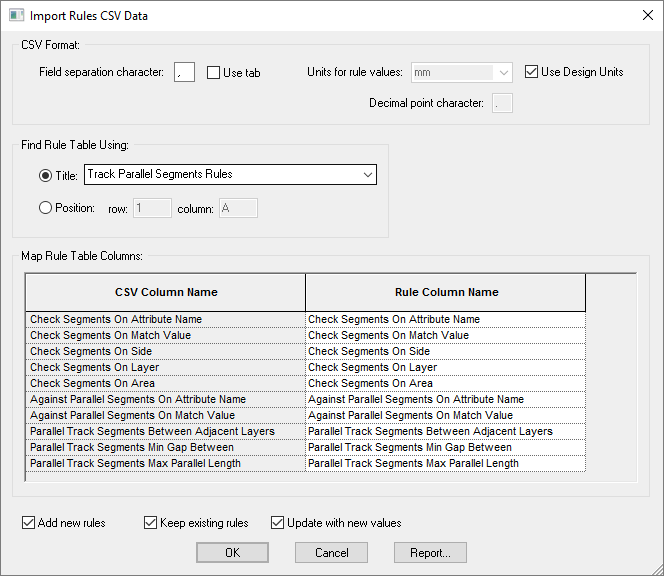Expand the Units for rule values dropdown
This screenshot has height=576, width=664.
tap(503, 73)
